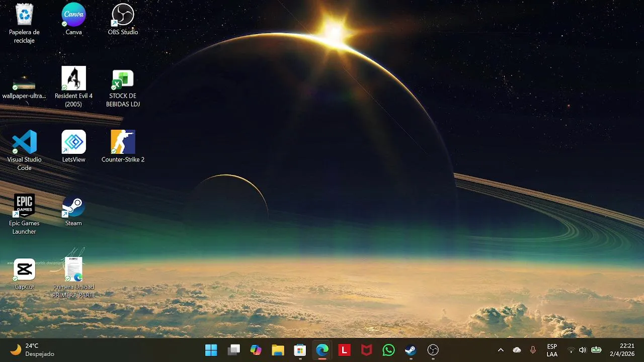Image resolution: width=644 pixels, height=362 pixels.
Task: Select the Visual Studio Code shortcut
Action: tap(24, 151)
